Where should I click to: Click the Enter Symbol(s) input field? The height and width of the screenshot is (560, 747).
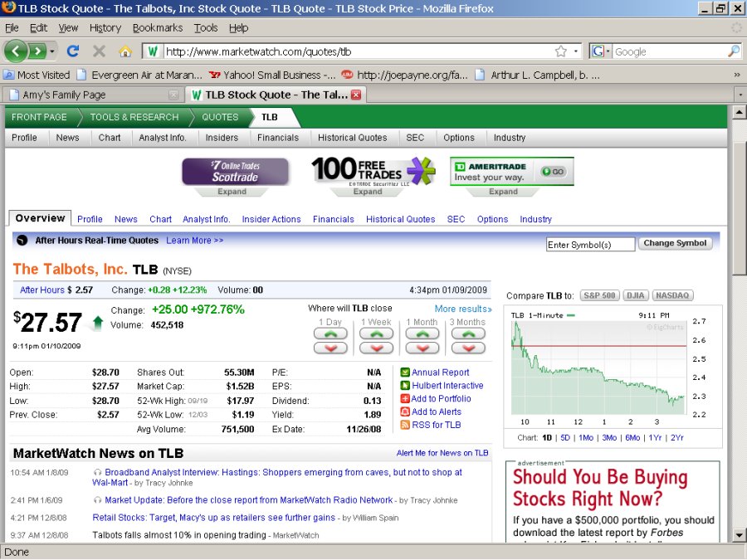590,244
